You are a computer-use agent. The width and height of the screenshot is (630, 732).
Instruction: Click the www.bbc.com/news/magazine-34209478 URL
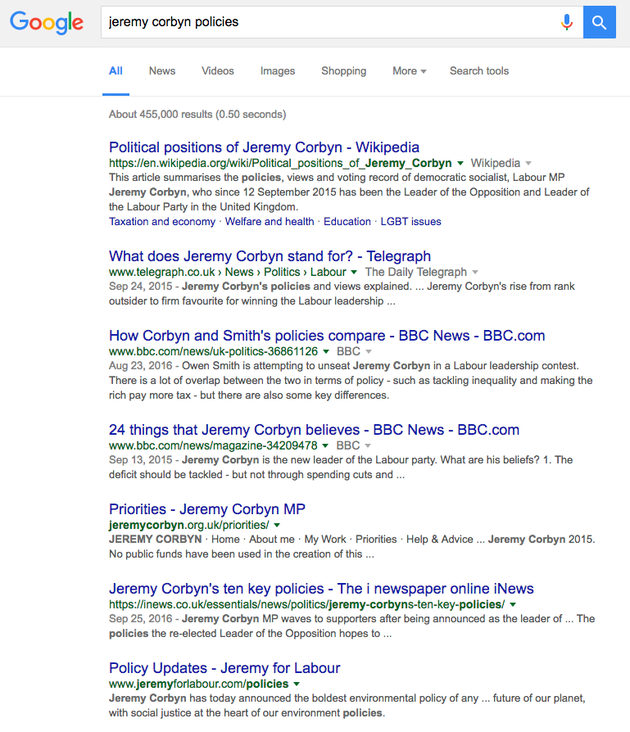213,445
